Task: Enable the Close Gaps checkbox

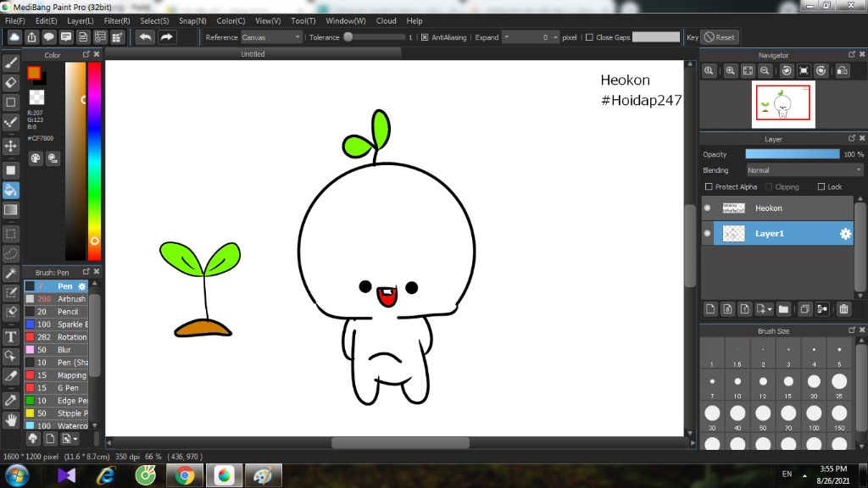Action: point(589,37)
